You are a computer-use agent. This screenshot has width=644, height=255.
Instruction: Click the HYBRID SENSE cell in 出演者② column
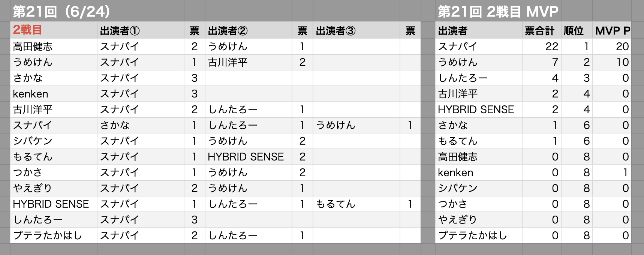pyautogui.click(x=249, y=157)
